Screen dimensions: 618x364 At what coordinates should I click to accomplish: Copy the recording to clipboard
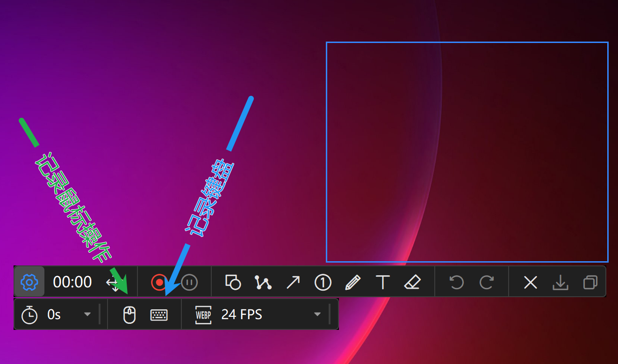[590, 282]
